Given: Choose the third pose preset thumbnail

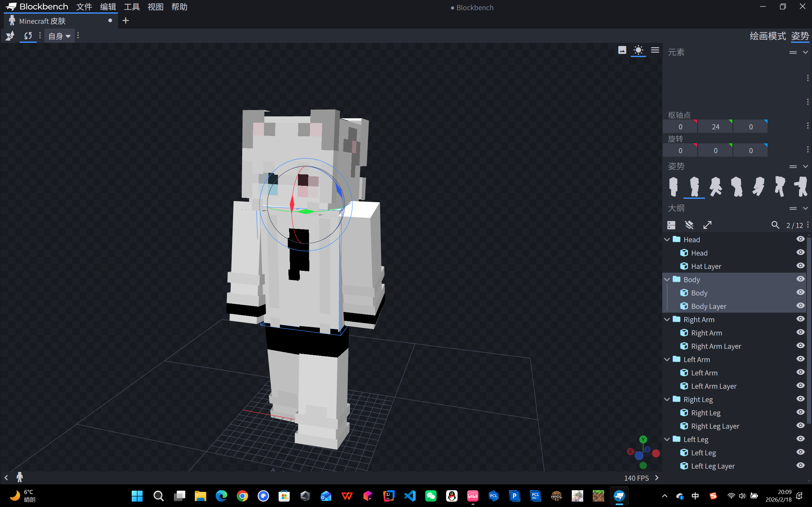Looking at the screenshot, I should (715, 186).
